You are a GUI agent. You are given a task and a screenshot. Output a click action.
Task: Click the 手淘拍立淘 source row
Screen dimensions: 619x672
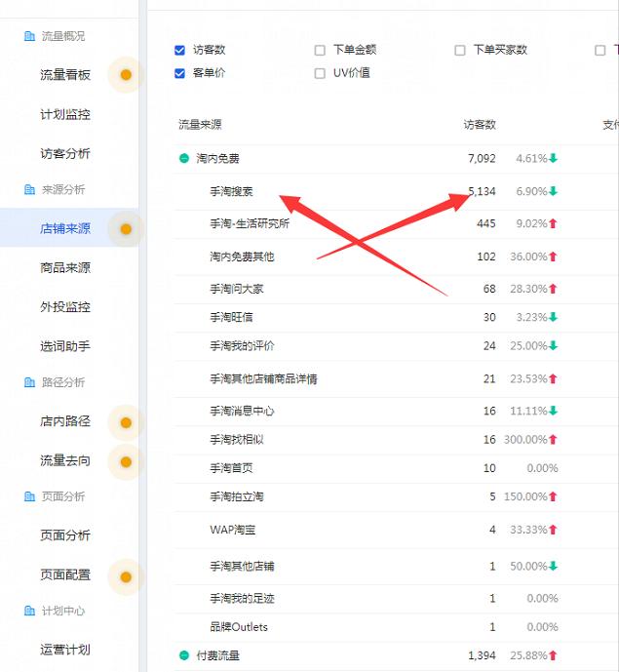coord(396,496)
